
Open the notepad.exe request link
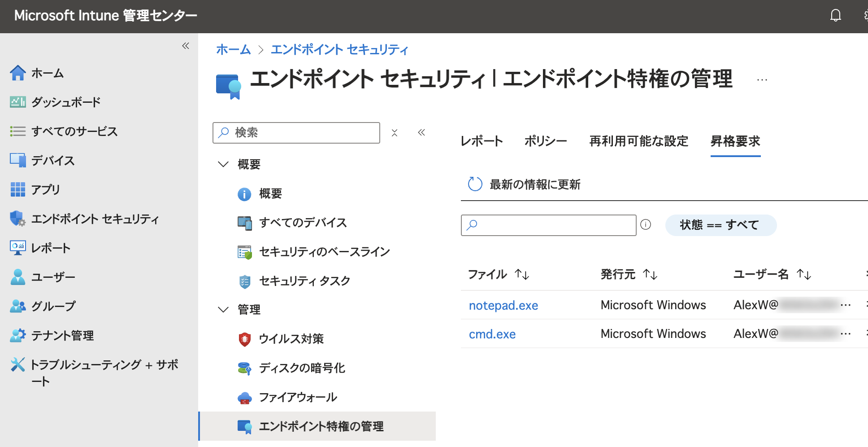pyautogui.click(x=503, y=306)
